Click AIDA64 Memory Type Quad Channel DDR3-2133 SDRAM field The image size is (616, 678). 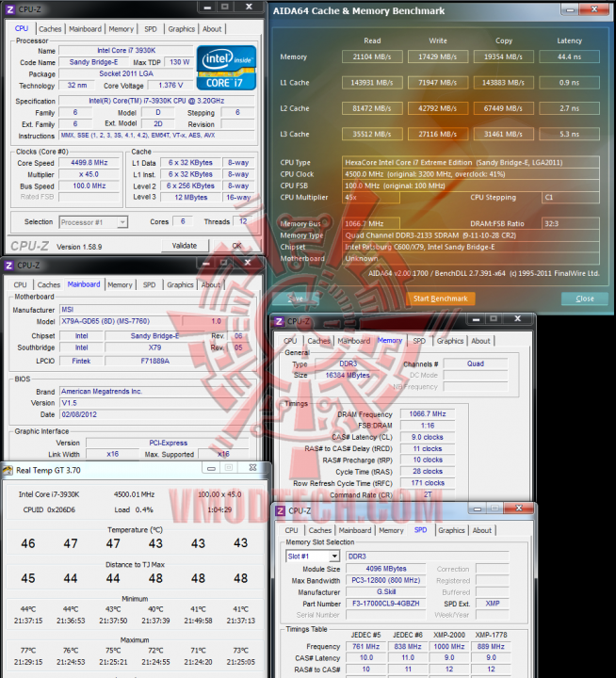click(x=471, y=235)
